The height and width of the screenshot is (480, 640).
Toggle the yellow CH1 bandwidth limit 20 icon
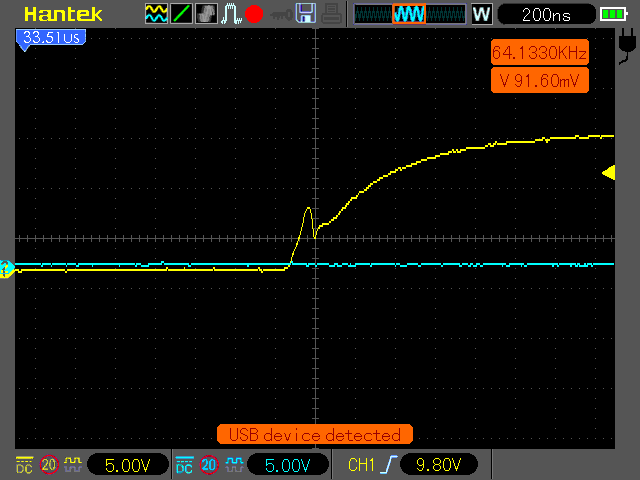point(49,465)
